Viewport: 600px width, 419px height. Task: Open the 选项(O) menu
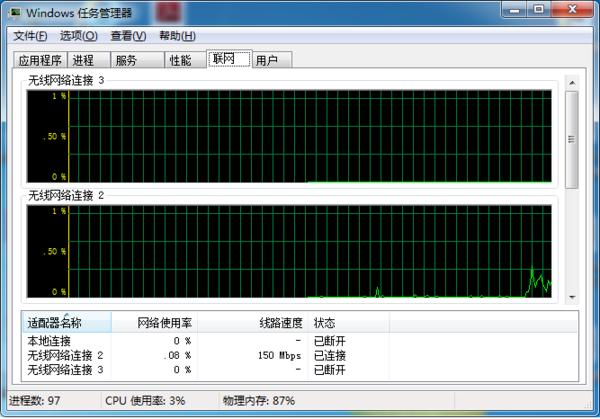(78, 36)
